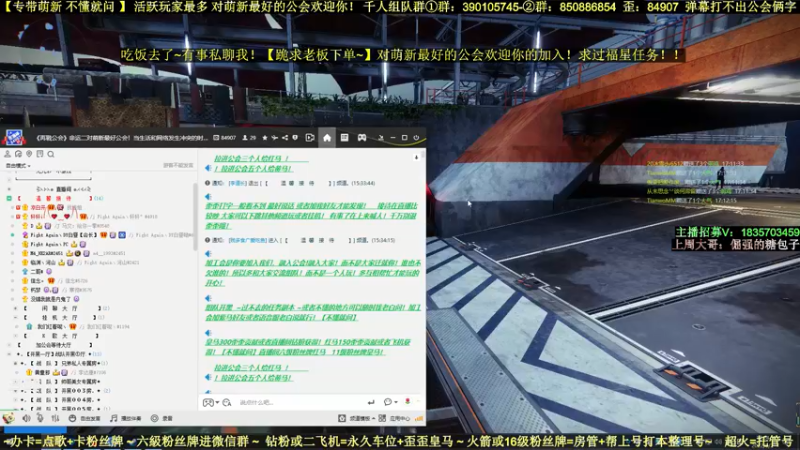Screen dimensions: 800x450
Task: Open the 频道模板 template dropdown
Action: (x=362, y=418)
